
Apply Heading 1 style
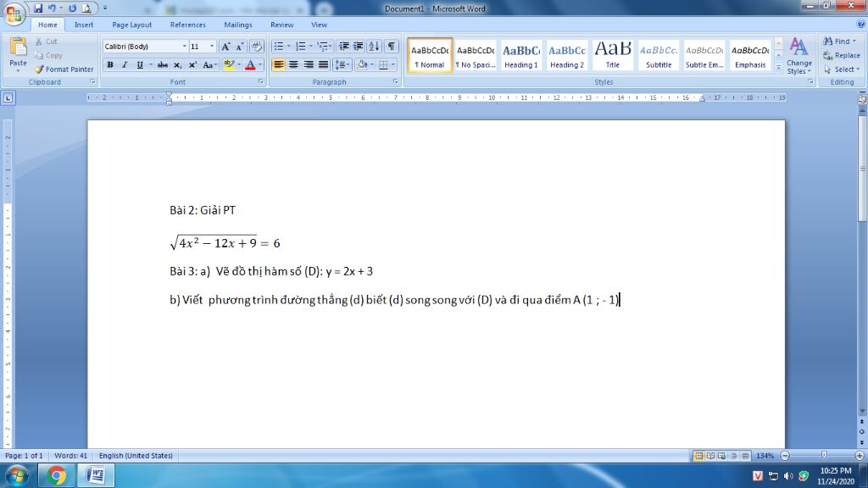pyautogui.click(x=521, y=55)
